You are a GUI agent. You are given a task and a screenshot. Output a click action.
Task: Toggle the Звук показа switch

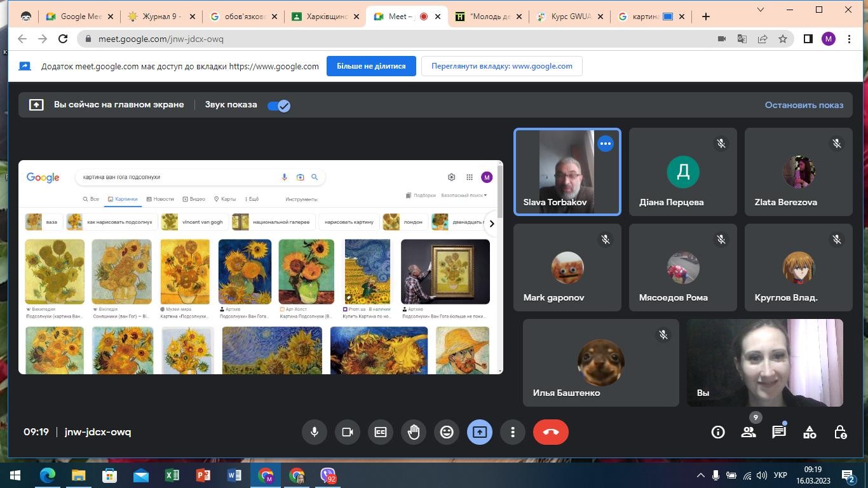click(279, 105)
